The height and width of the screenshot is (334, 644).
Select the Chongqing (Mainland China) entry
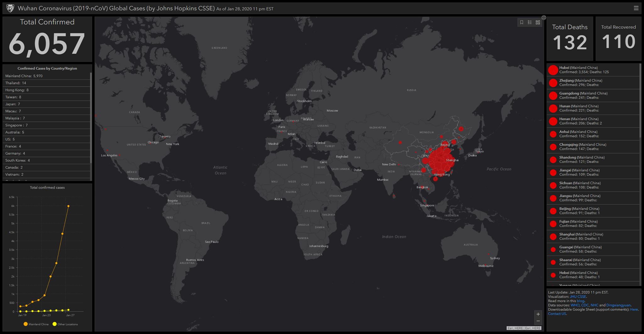[593, 147]
